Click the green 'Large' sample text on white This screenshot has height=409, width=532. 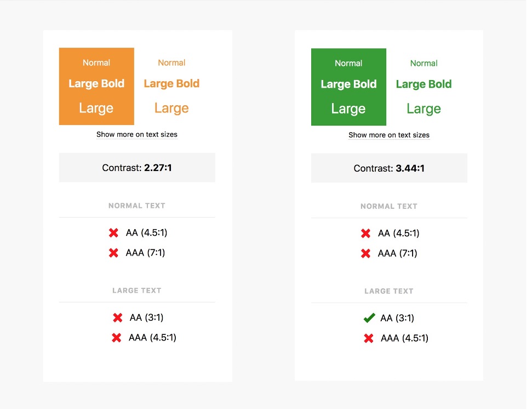pos(424,109)
